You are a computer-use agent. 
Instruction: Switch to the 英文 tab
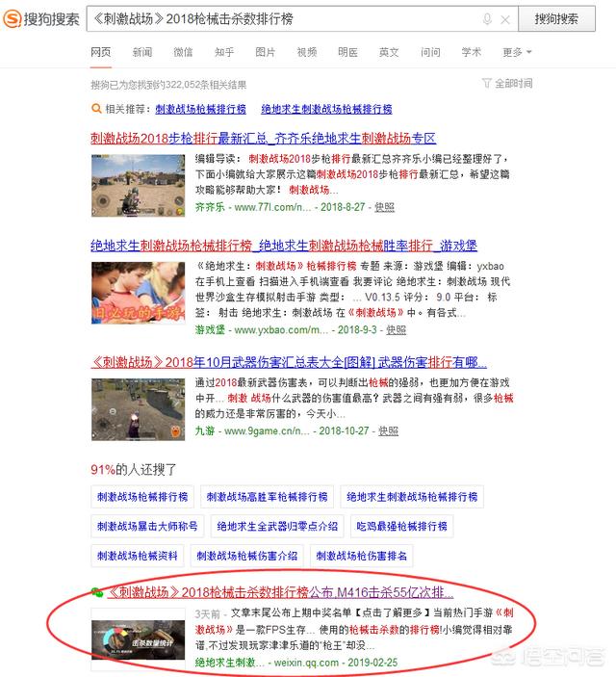(389, 52)
